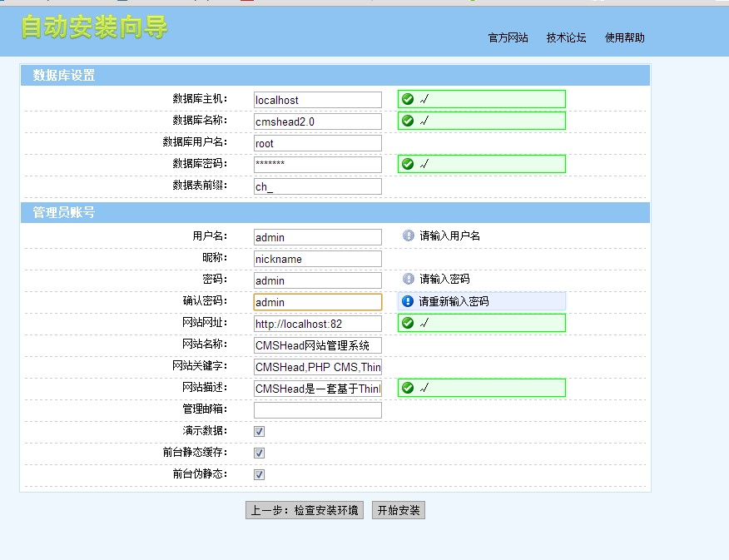This screenshot has width=729, height=560.
Task: Click the 昵称 field containing nickname
Action: [317, 259]
